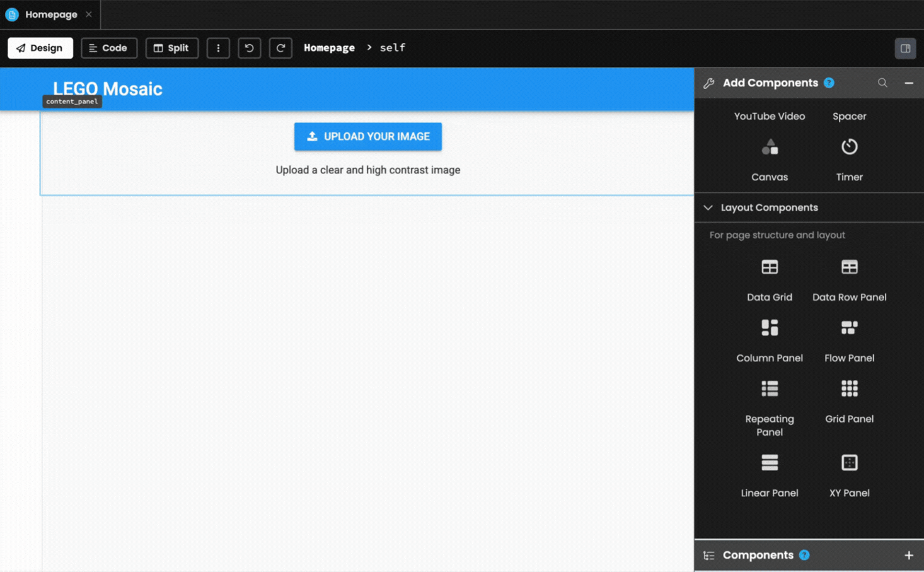924x572 pixels.
Task: Add a Flow Panel component
Action: point(849,341)
